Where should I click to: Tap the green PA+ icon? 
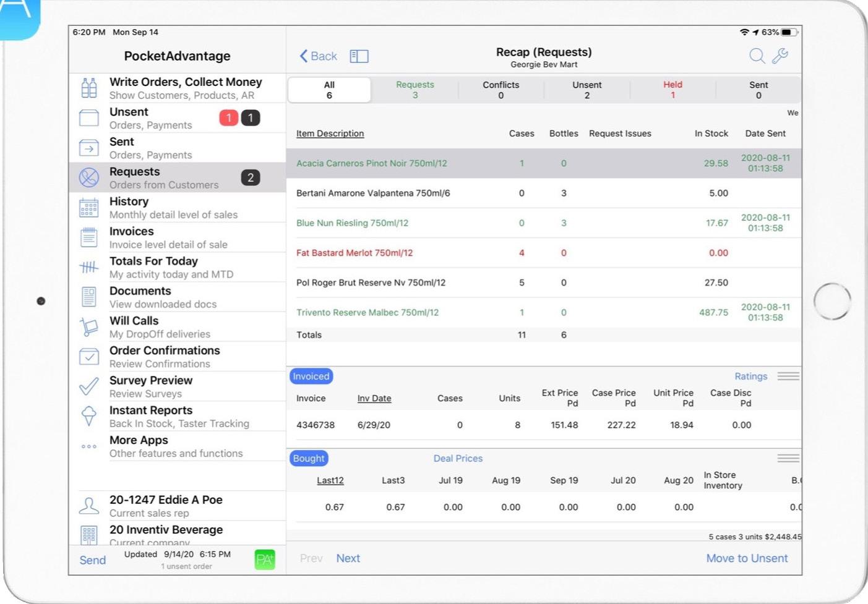[x=265, y=560]
